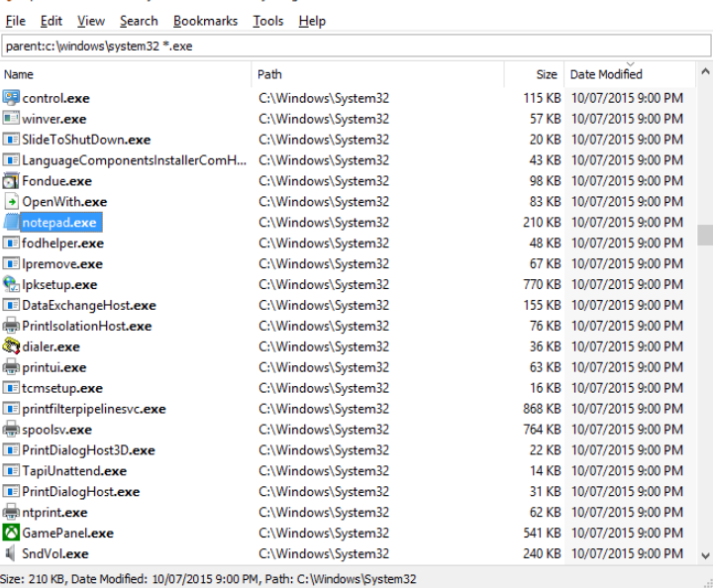Click the notepad.exe icon
This screenshot has width=713, height=588.
pyautogui.click(x=11, y=222)
